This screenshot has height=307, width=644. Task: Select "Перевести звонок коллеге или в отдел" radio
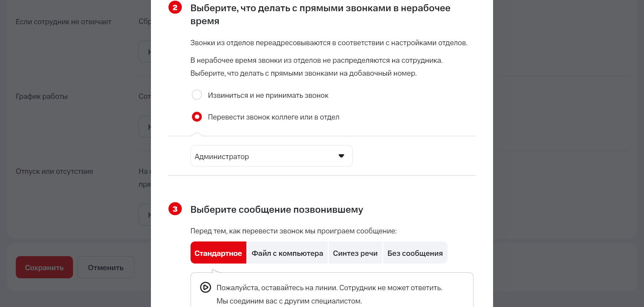197,117
